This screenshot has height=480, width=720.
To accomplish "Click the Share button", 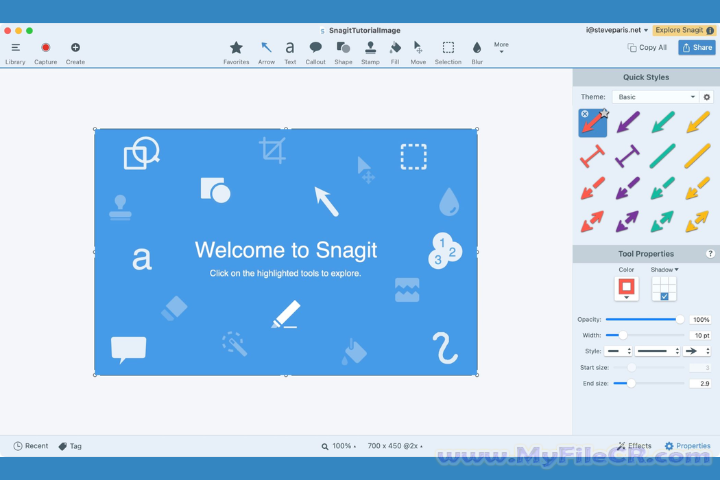I will 697,47.
